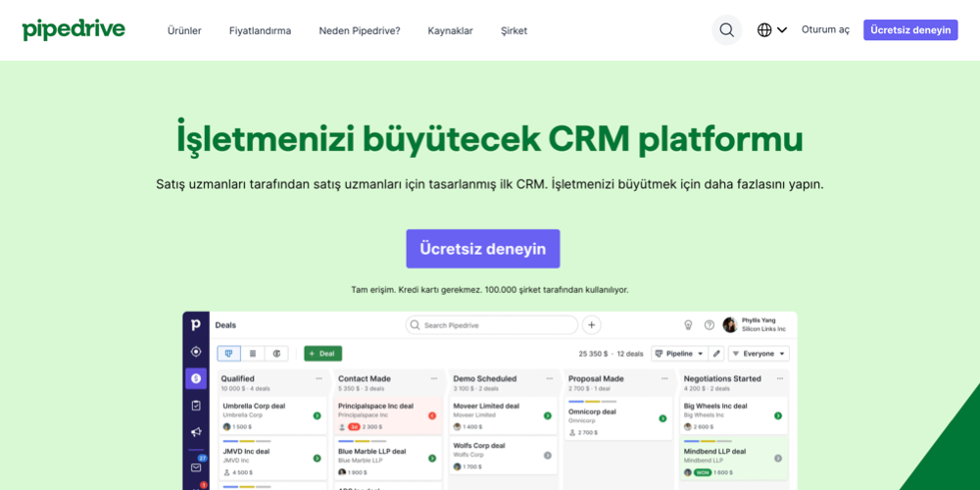Open the globe language selector
980x490 pixels.
772,30
